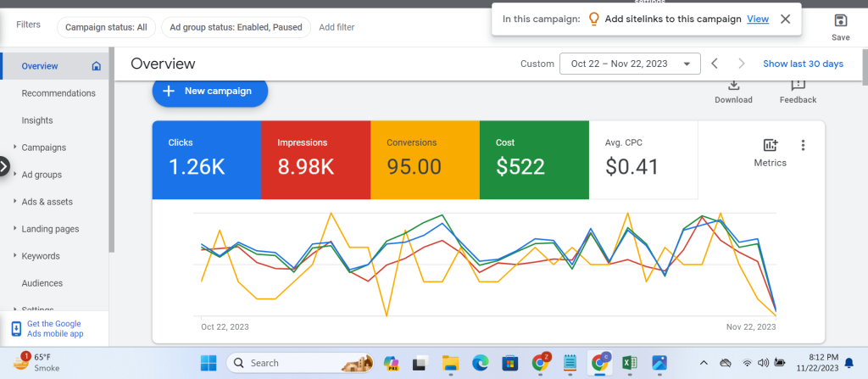The width and height of the screenshot is (868, 379).
Task: Click the Download icon
Action: tap(733, 85)
